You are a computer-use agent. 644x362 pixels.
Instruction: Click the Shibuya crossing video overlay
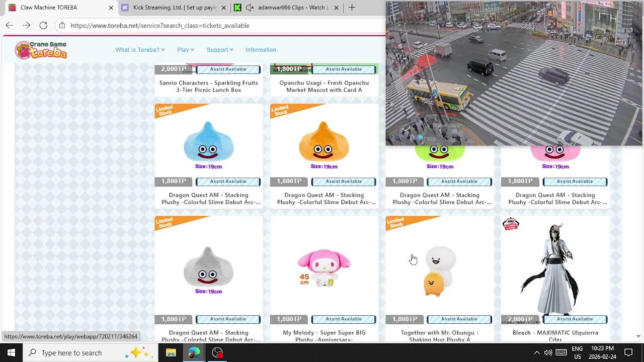pyautogui.click(x=514, y=73)
